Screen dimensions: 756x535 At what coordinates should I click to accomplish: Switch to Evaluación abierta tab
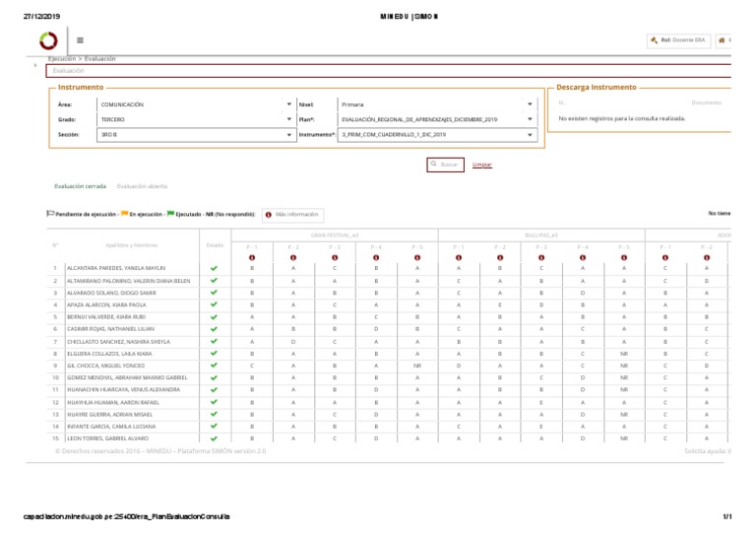point(142,185)
